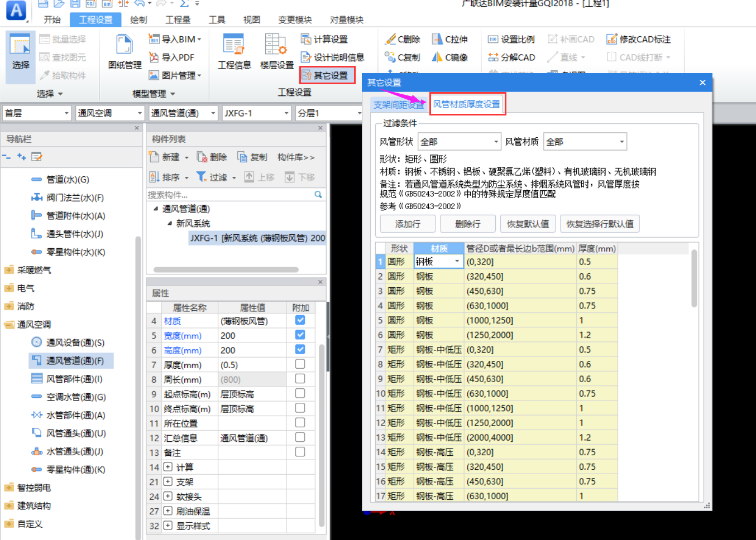Click 构件库>> link
The height and width of the screenshot is (540, 756).
point(296,157)
